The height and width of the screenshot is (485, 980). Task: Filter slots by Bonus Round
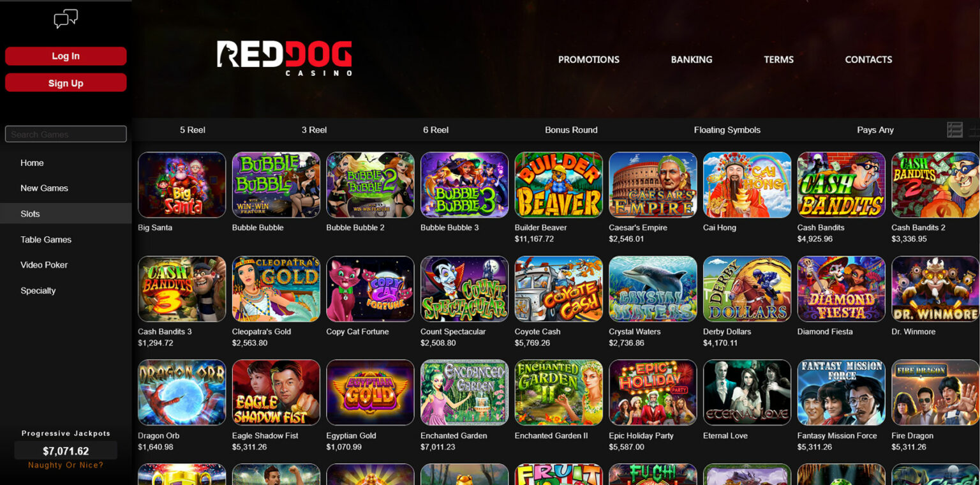(x=571, y=130)
